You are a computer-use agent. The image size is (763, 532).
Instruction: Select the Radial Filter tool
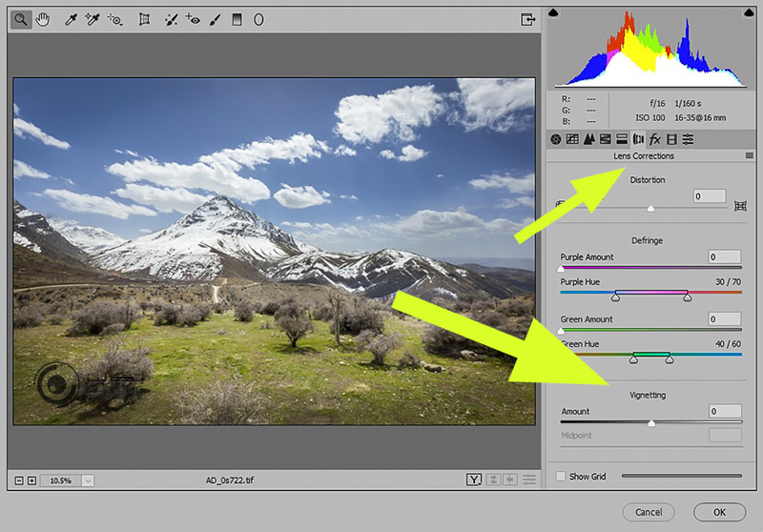point(258,18)
